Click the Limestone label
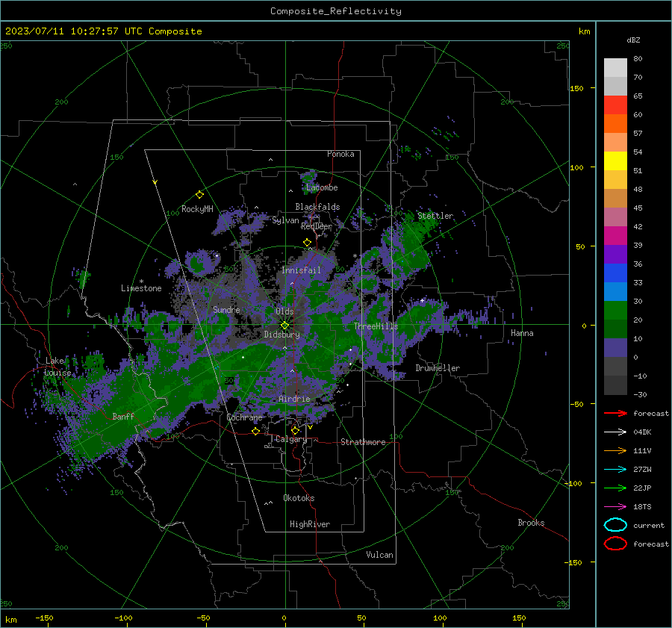 [x=141, y=288]
